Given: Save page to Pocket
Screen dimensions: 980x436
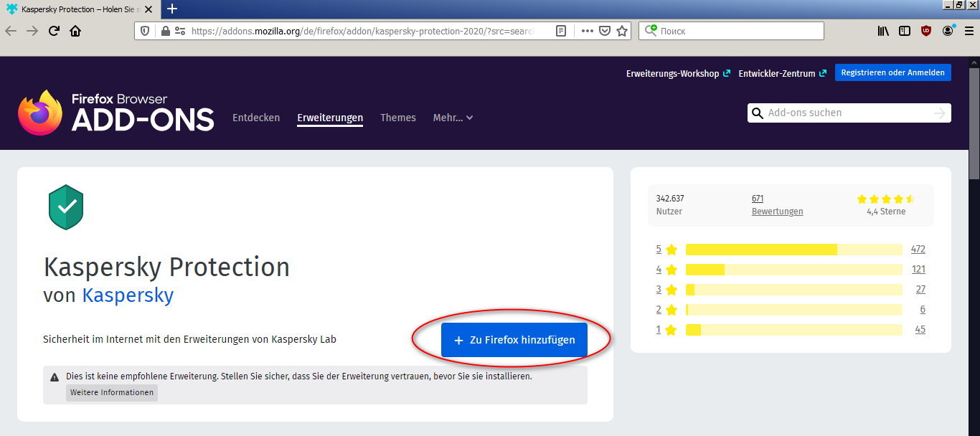Looking at the screenshot, I should pyautogui.click(x=605, y=31).
